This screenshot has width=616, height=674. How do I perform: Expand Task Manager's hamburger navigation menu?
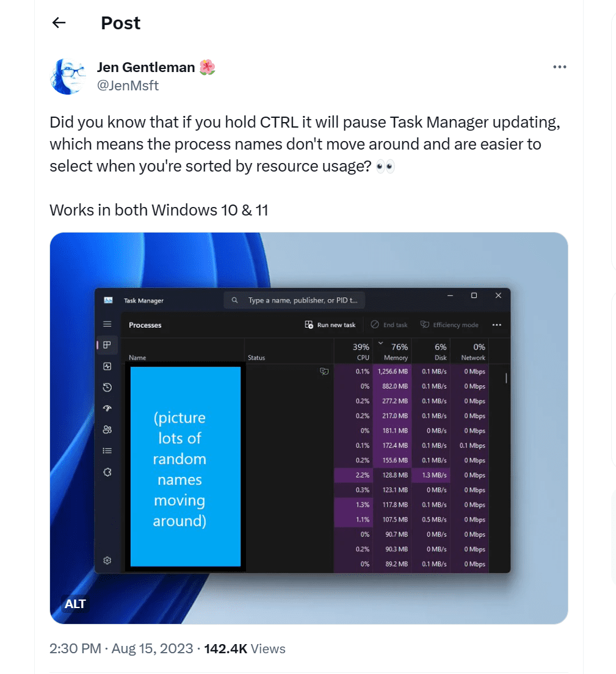coord(107,324)
